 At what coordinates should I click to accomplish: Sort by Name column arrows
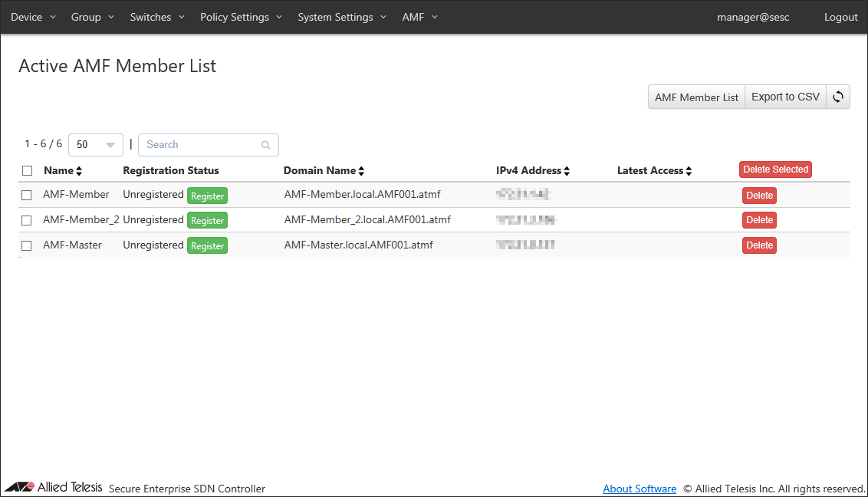point(79,171)
